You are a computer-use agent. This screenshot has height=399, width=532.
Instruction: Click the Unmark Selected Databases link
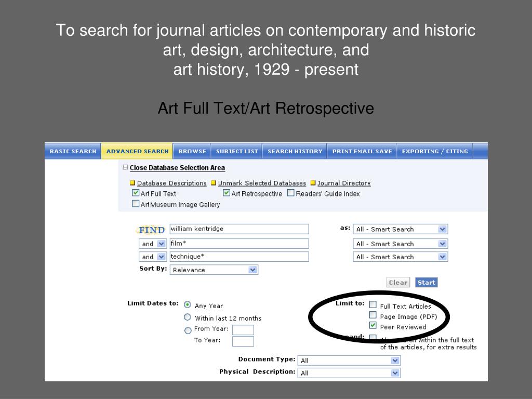(x=262, y=183)
